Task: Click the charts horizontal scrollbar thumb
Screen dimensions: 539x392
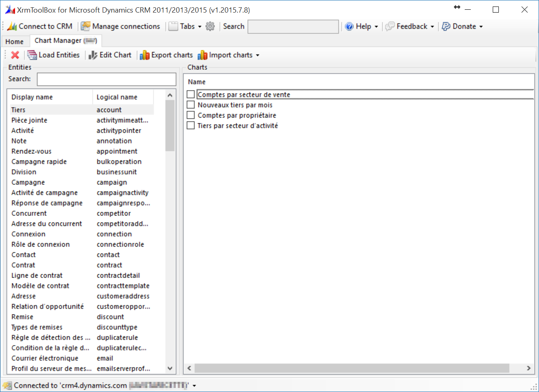Action: tap(352, 368)
